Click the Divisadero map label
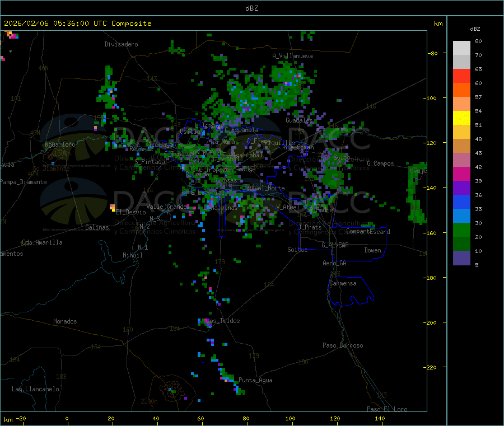This screenshot has width=504, height=426. click(121, 44)
